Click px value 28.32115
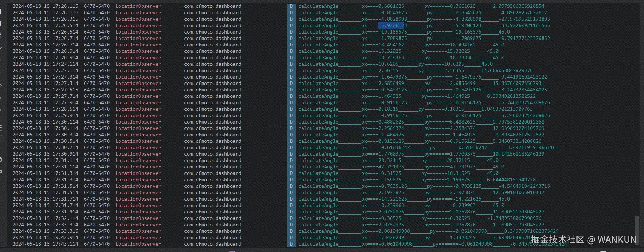This screenshot has width=644, height=252. click(390, 160)
